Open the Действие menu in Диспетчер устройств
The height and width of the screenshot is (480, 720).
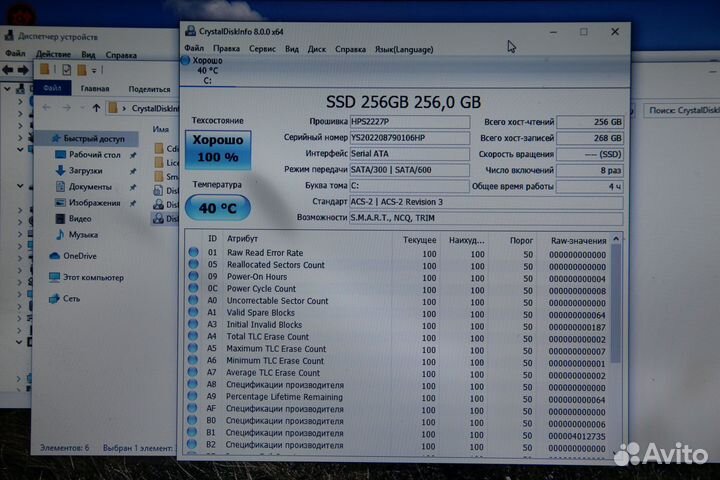point(53,54)
